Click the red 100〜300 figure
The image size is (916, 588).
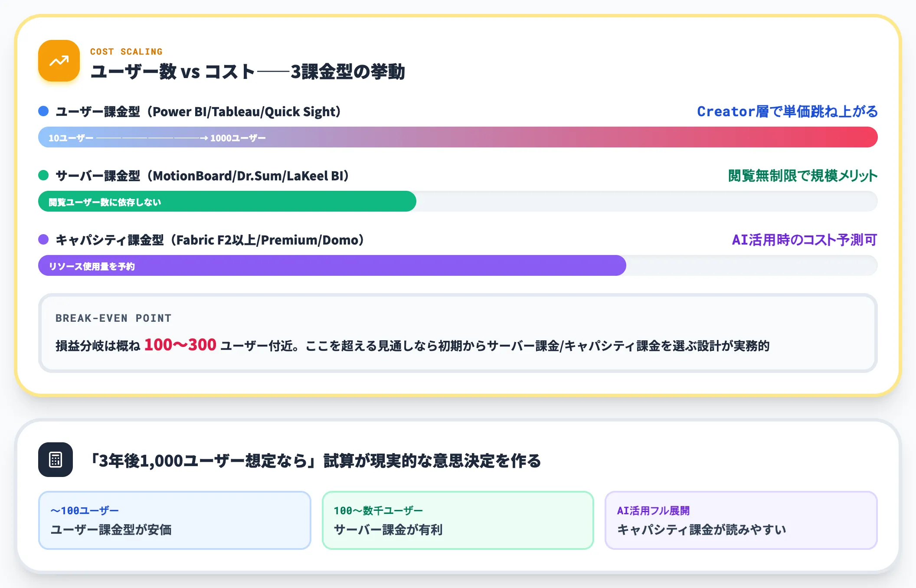(x=180, y=345)
